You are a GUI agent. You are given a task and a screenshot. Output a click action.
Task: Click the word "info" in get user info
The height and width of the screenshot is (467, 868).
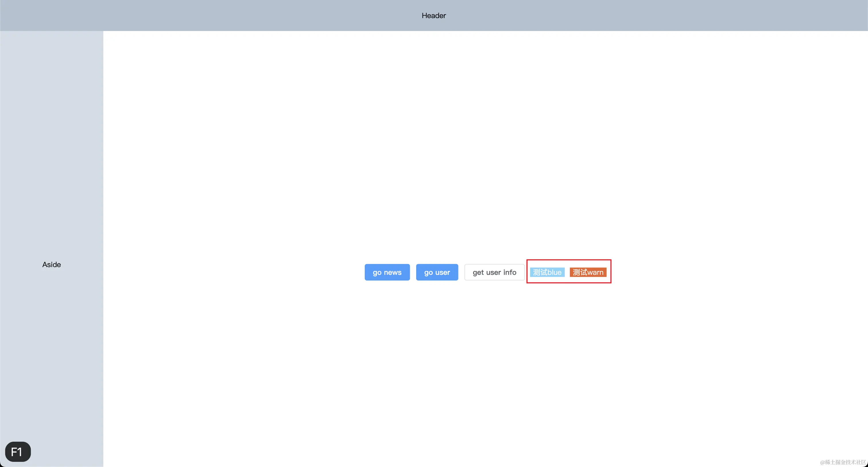[x=509, y=272]
